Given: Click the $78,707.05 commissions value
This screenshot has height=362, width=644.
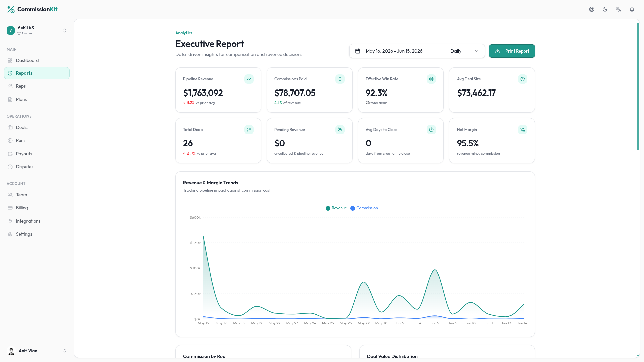Looking at the screenshot, I should (x=295, y=93).
